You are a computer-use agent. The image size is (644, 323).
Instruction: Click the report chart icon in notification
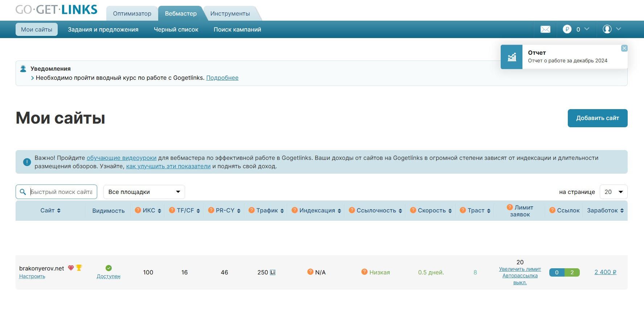(512, 57)
